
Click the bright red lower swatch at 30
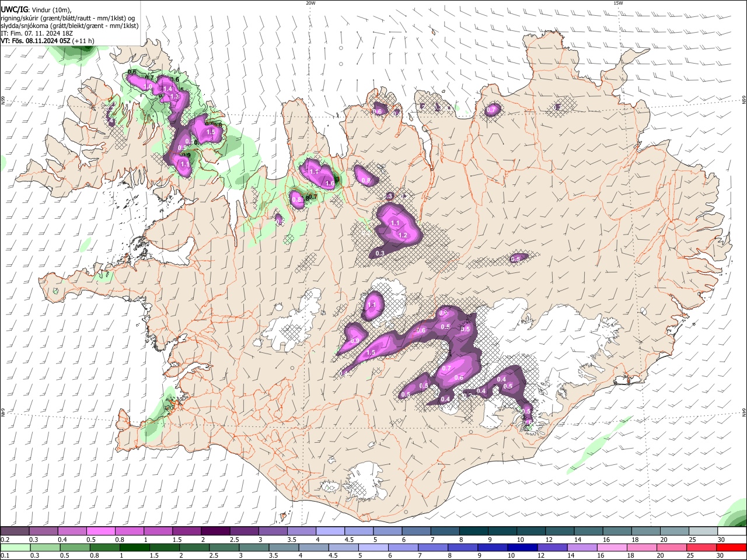(x=732, y=547)
